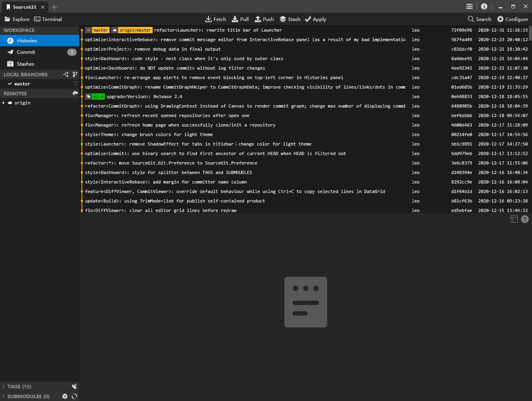Expand the origin remote tree node

point(4,103)
